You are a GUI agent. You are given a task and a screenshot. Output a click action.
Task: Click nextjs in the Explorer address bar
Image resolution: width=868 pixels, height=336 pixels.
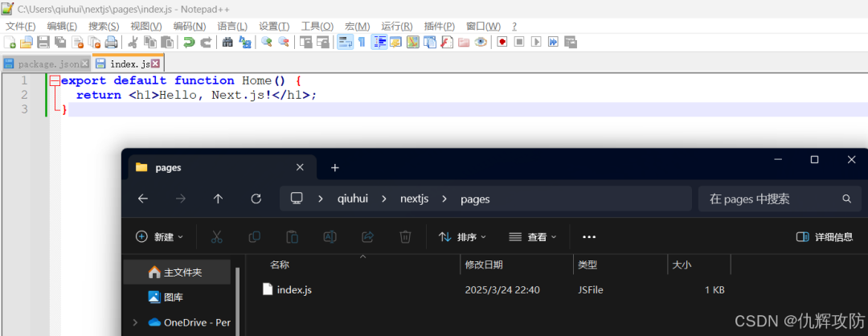pyautogui.click(x=415, y=199)
